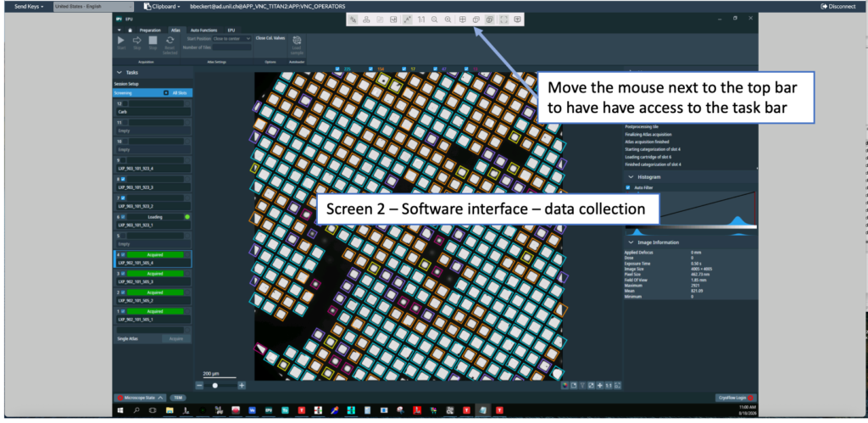This screenshot has width=868, height=423.
Task: Click the 1:1 scale icon in VNC toolbar
Action: click(421, 19)
